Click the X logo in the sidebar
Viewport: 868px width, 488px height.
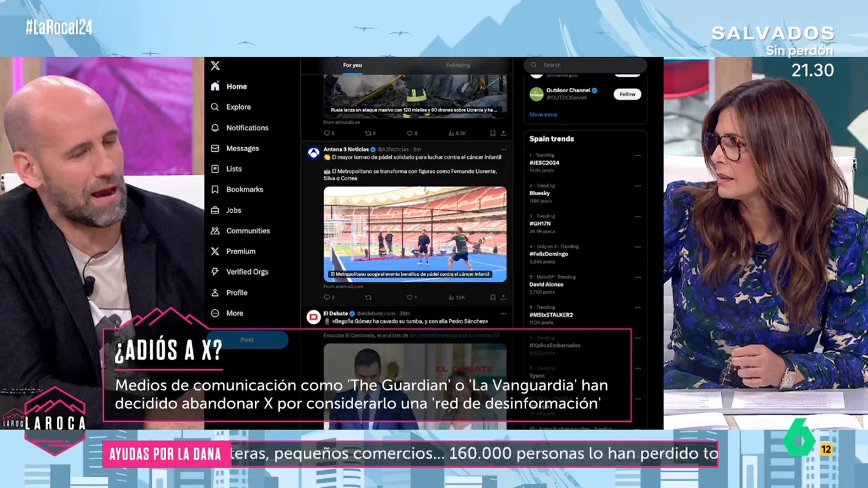click(x=215, y=66)
